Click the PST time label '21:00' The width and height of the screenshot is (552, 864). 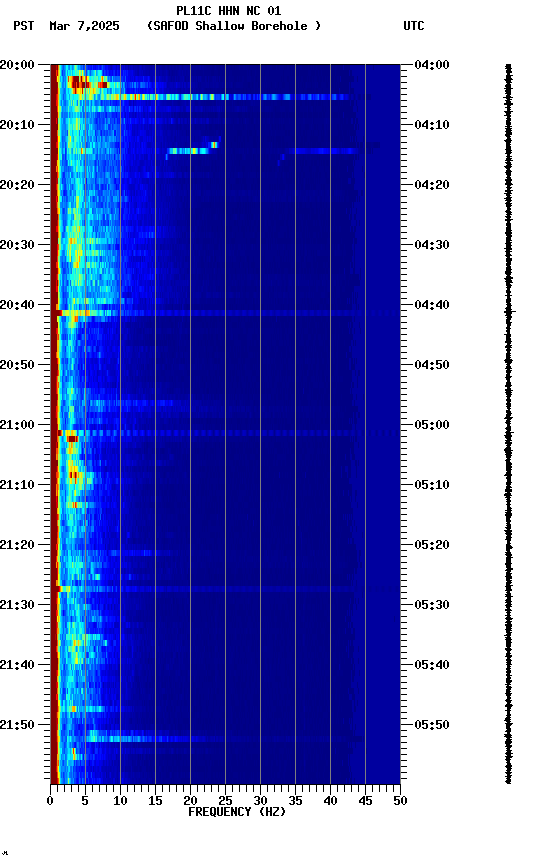coord(17,425)
